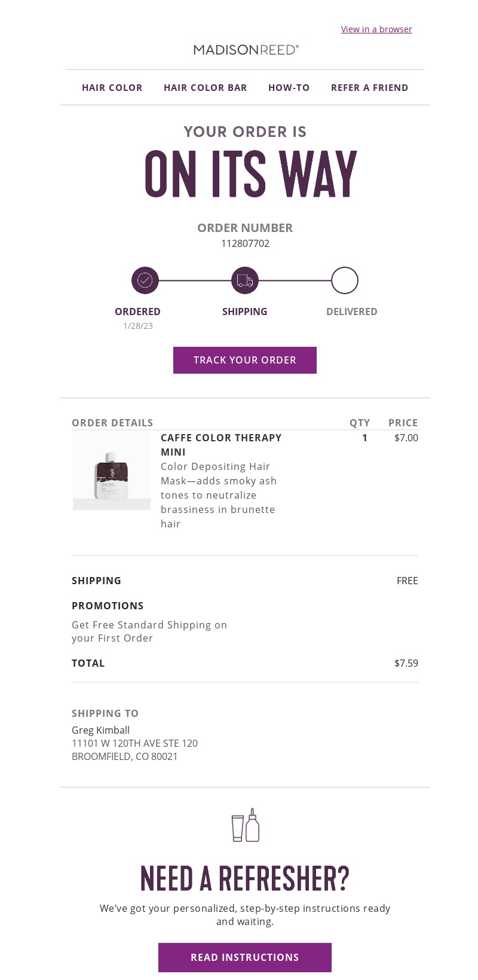This screenshot has width=478, height=980.
Task: Click the TRACK YOUR ORDER button
Action: coord(244,360)
